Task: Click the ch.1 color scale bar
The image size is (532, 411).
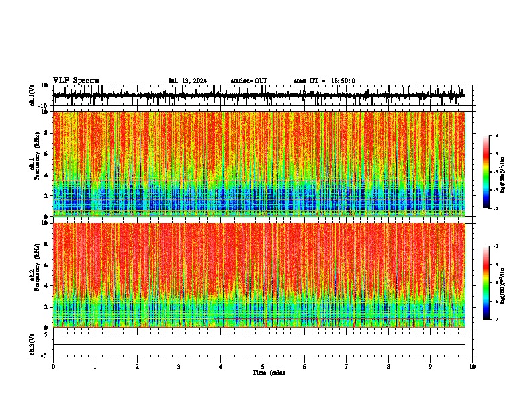Action: (486, 172)
